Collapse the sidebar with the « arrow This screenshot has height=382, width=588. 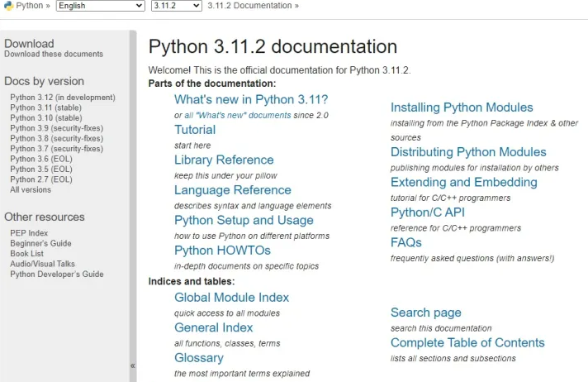pyautogui.click(x=133, y=365)
